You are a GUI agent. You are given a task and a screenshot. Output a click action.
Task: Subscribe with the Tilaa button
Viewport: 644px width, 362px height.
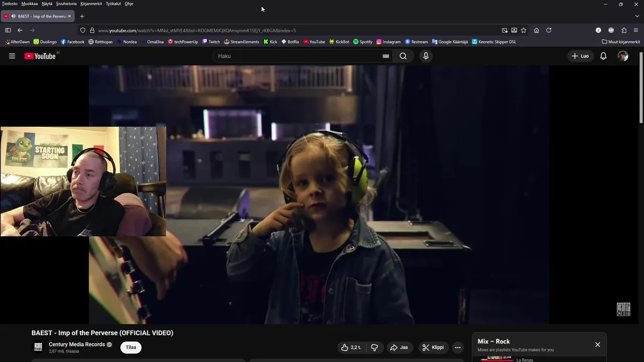(x=131, y=347)
